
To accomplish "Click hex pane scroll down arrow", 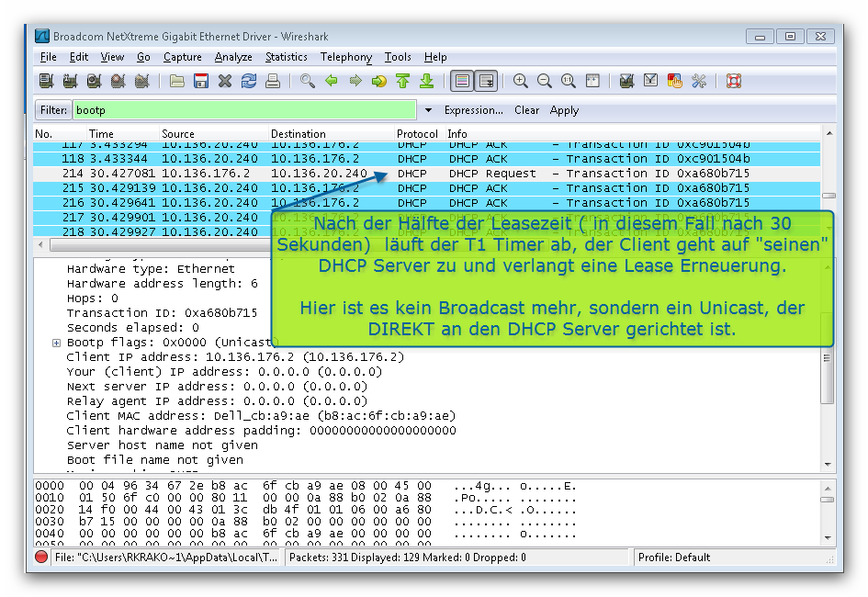I will (x=828, y=537).
